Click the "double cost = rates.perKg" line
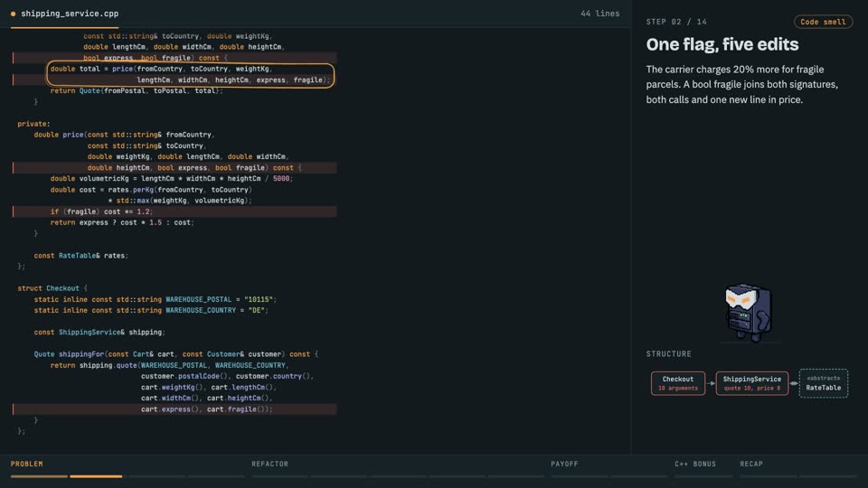The image size is (868, 488). [x=151, y=189]
